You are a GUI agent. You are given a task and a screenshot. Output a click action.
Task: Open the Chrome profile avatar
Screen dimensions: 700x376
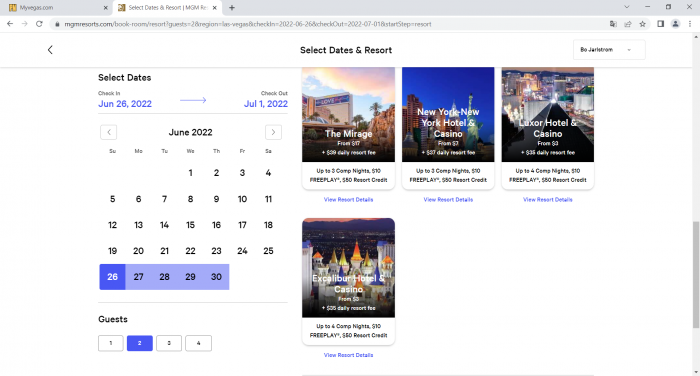(675, 24)
